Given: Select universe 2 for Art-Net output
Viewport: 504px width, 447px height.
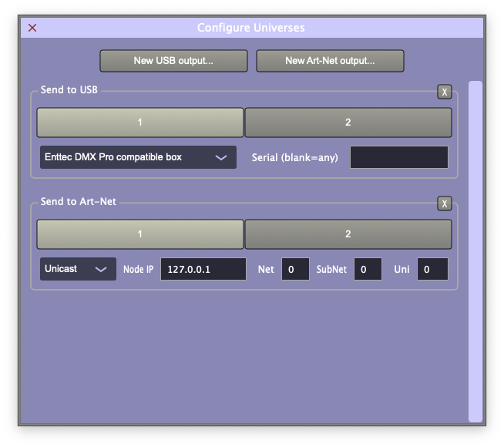Looking at the screenshot, I should (348, 234).
